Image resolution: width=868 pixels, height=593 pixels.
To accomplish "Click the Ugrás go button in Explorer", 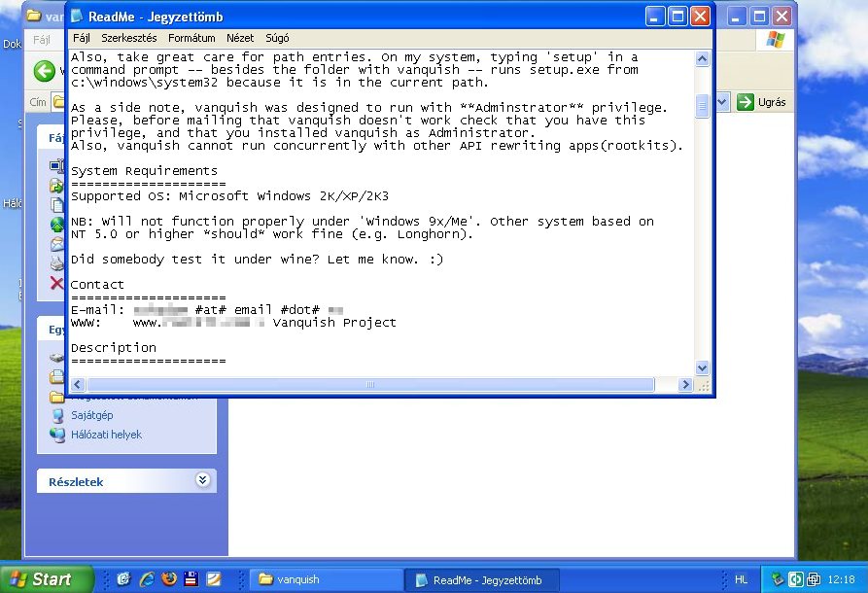I will pos(761,102).
